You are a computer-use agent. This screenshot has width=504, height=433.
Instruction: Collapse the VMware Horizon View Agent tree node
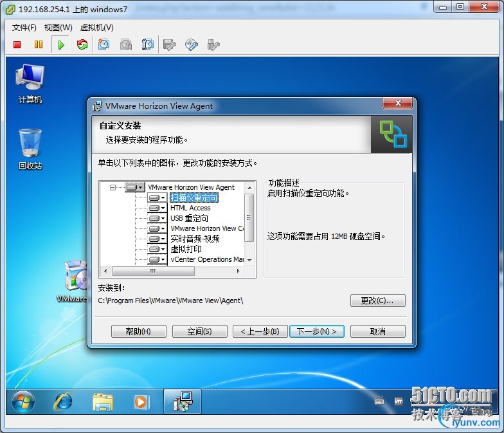pyautogui.click(x=113, y=187)
